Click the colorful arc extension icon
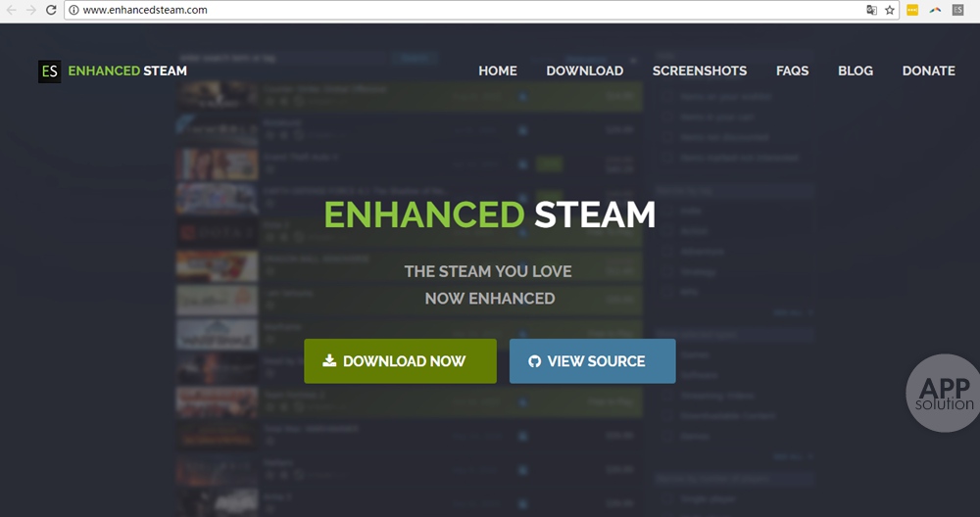Viewport: 980px width, 517px height. [935, 10]
